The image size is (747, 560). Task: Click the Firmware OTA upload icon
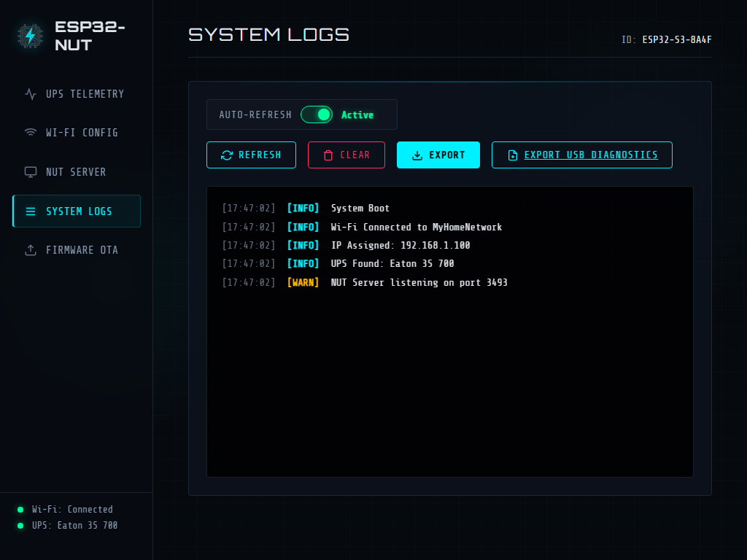point(31,250)
